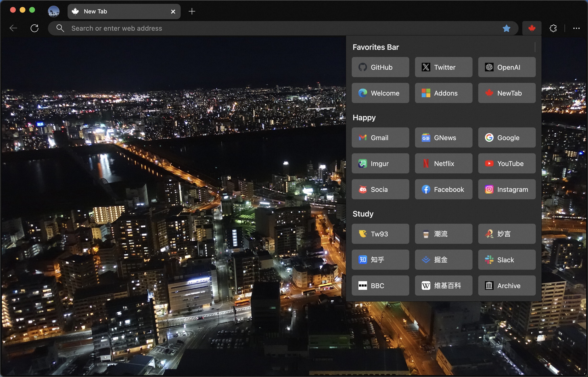
Task: Open the Extensions puzzle piece menu
Action: click(553, 29)
